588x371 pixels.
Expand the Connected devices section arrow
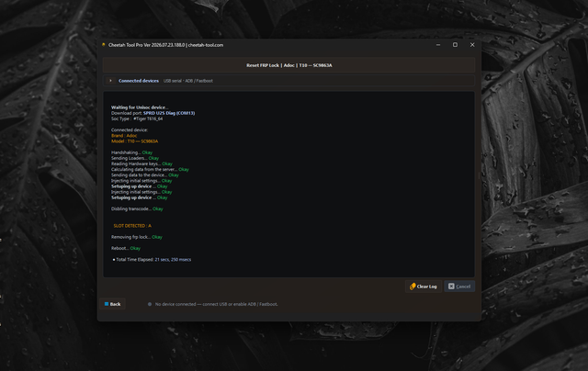[110, 81]
